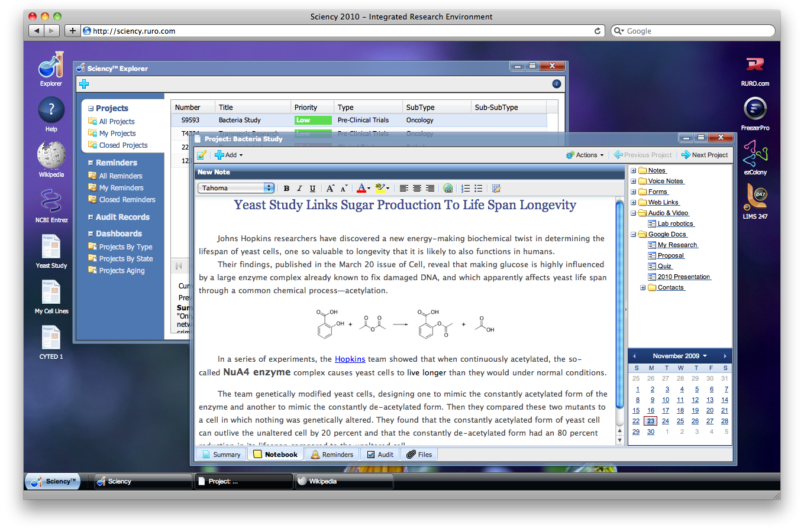The height and width of the screenshot is (532, 804).
Task: Collapse the Audio & Video folder
Action: 633,213
